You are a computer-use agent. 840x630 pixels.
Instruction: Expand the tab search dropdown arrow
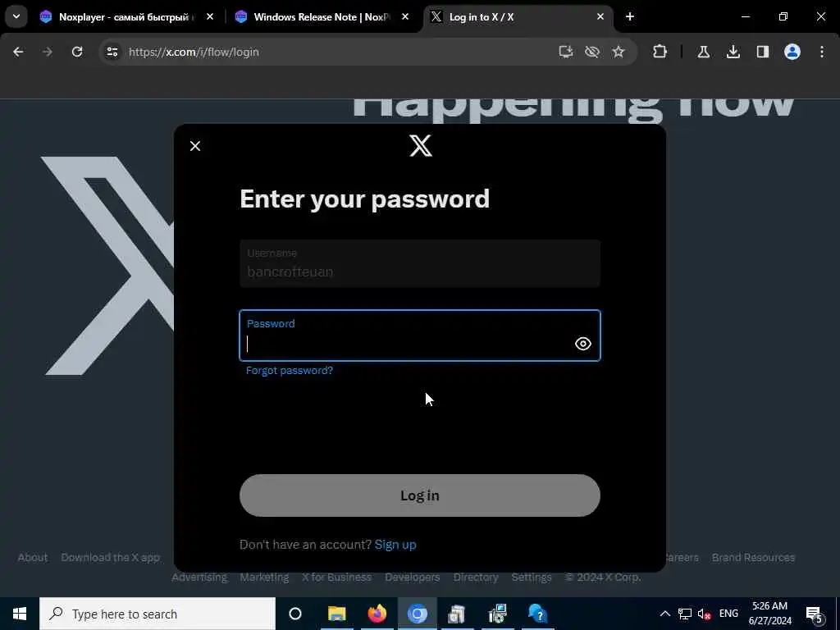(16, 16)
